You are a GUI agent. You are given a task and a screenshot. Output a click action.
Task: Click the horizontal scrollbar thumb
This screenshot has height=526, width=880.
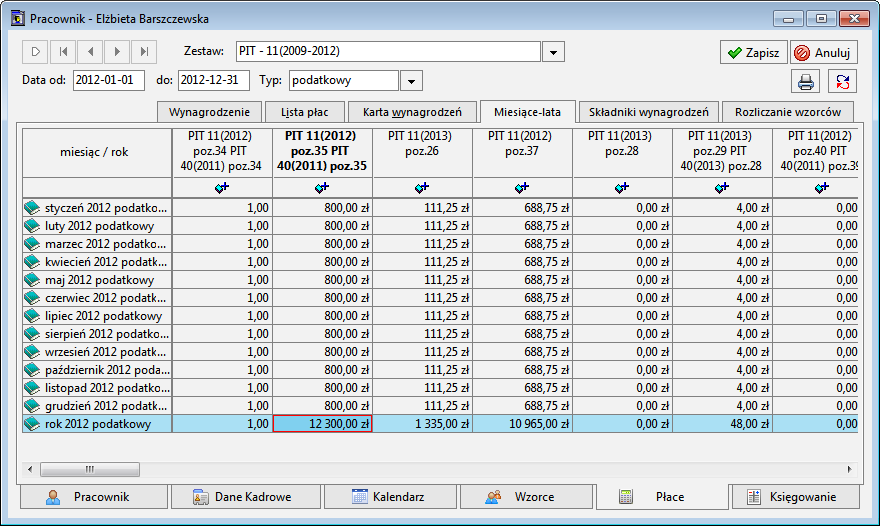click(x=90, y=469)
